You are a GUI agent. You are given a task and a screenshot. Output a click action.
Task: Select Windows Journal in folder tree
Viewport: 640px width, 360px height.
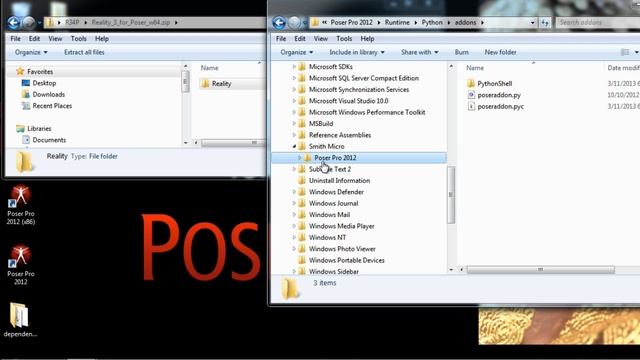click(333, 203)
